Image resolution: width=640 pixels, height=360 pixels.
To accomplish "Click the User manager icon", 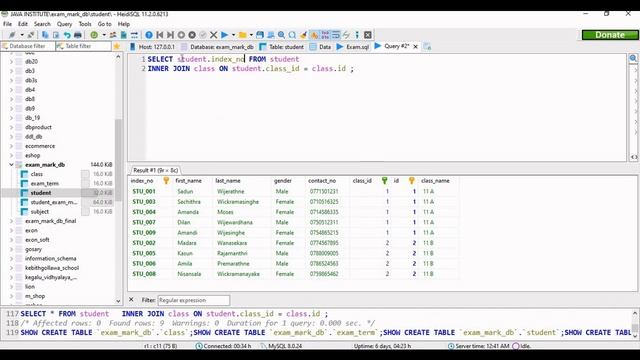I will pyautogui.click(x=113, y=35).
